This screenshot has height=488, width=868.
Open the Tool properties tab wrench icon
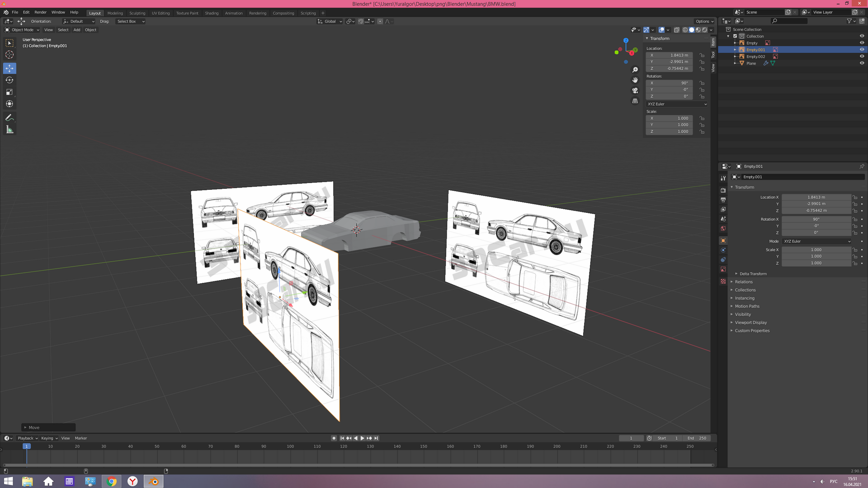(723, 178)
